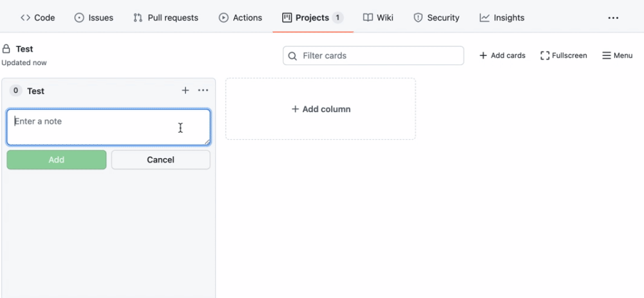Screen dimensions: 644x298
Task: Navigate to the Security tab
Action: pyautogui.click(x=436, y=18)
